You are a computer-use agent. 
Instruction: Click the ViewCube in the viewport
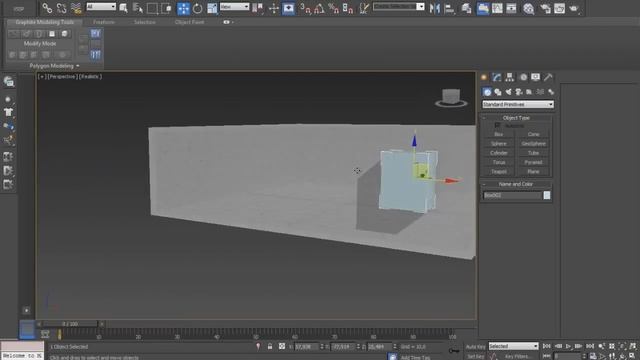coord(451,98)
